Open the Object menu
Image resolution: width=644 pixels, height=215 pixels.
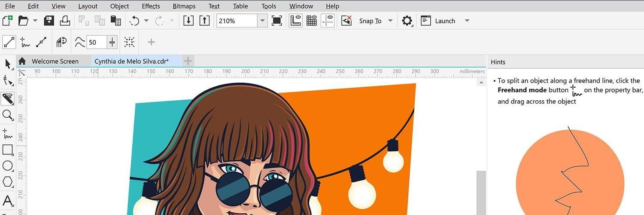[119, 6]
